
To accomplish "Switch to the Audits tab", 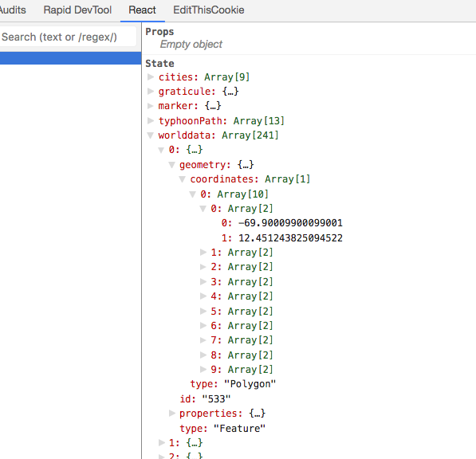I will tap(12, 10).
